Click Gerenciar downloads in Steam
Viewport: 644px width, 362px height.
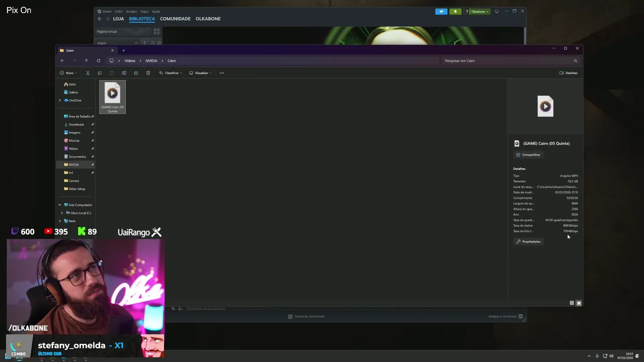[x=306, y=317]
